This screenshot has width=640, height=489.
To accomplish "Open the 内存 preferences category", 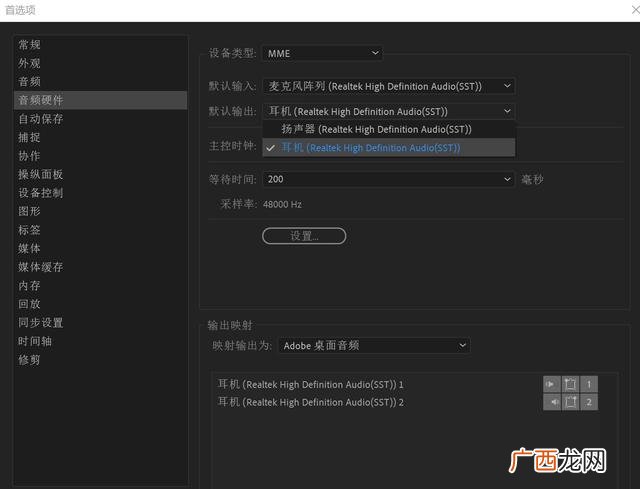I will point(100,285).
